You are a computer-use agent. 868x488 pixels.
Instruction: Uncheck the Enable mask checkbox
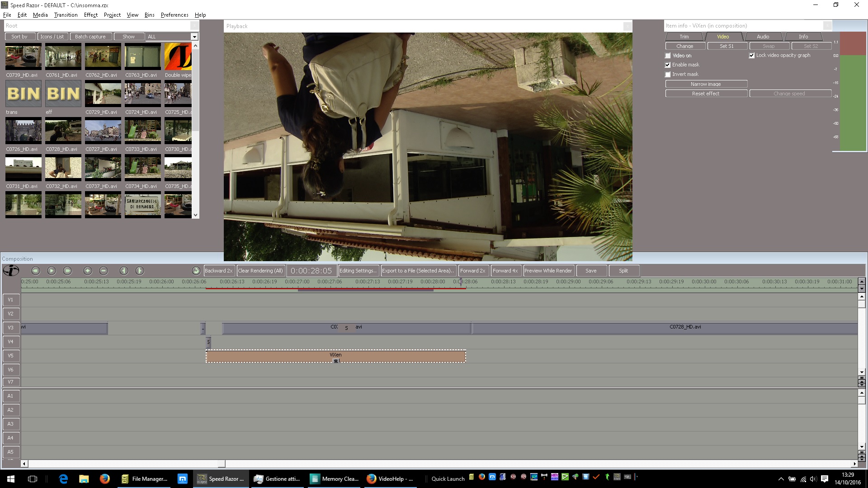pyautogui.click(x=668, y=65)
